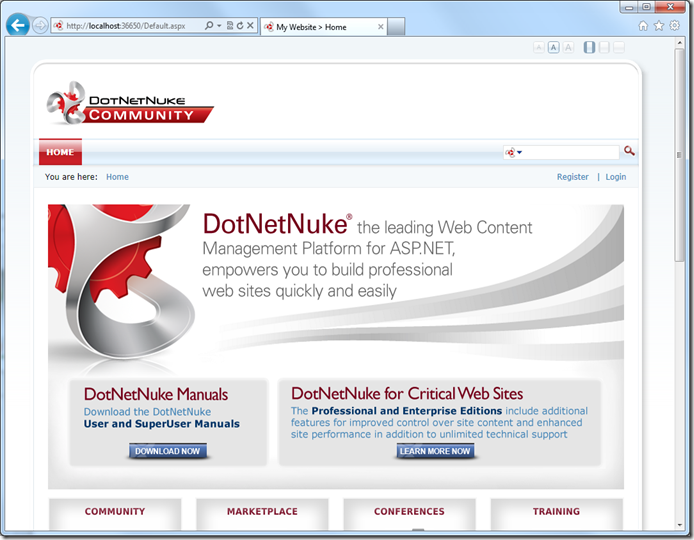Click the vertical scrollbar down arrow
Viewport: 694px width, 540px height.
(x=679, y=525)
